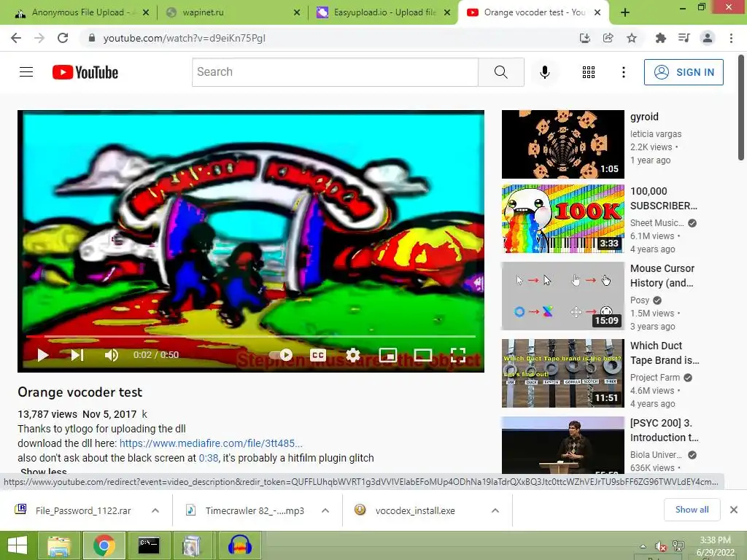
Task: Seek along the video progress bar
Action: [251, 336]
